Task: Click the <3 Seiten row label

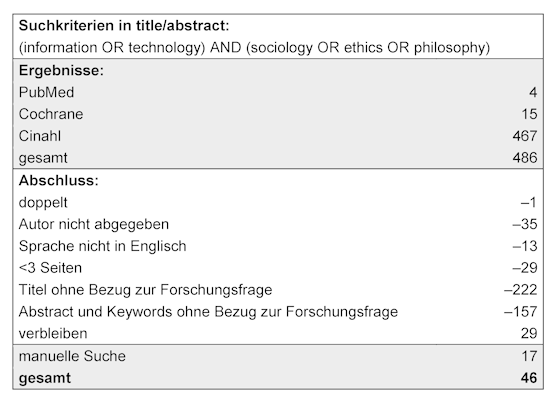Action: tap(50, 268)
